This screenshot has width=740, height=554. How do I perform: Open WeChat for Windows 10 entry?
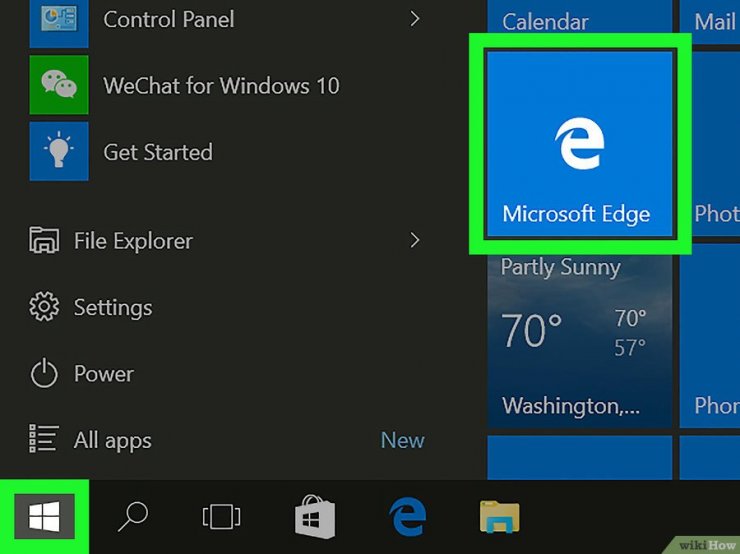pyautogui.click(x=221, y=86)
